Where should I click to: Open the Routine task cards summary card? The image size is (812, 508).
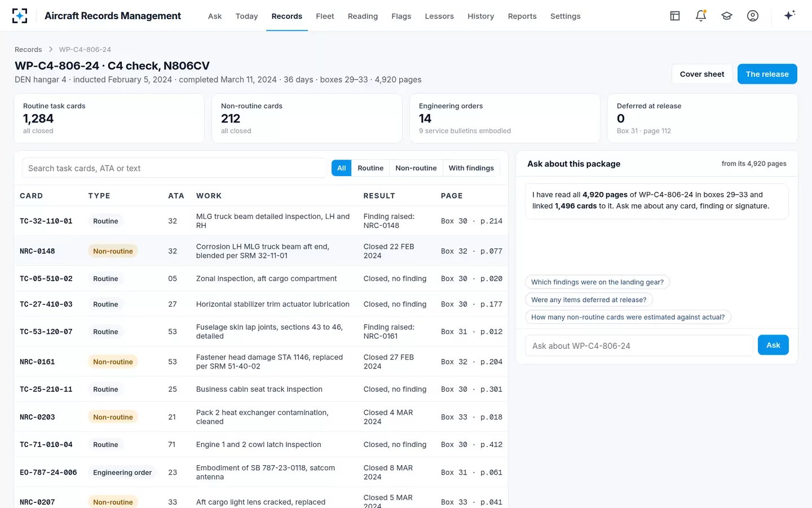point(109,118)
